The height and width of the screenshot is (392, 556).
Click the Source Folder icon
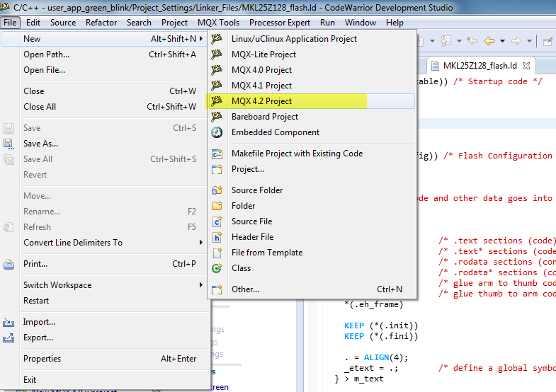coord(217,190)
